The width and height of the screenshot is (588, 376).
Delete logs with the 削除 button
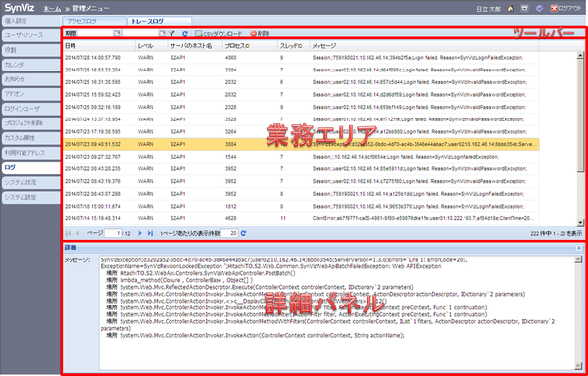point(260,34)
